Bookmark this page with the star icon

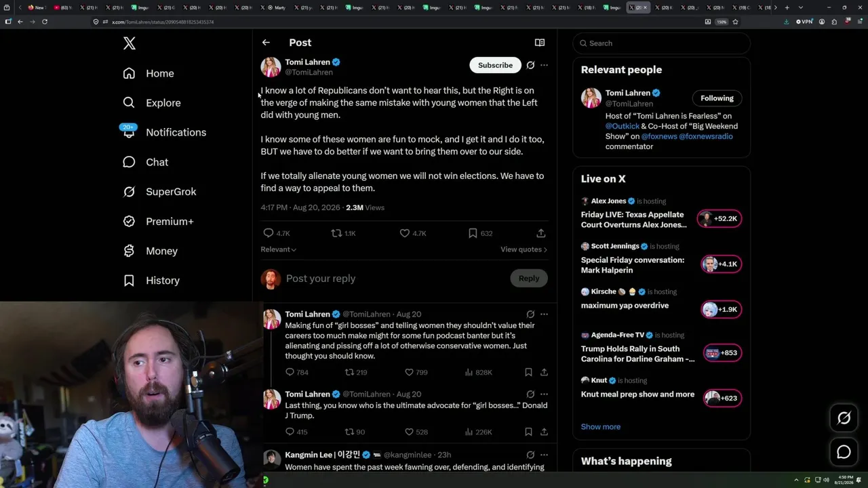pos(735,22)
